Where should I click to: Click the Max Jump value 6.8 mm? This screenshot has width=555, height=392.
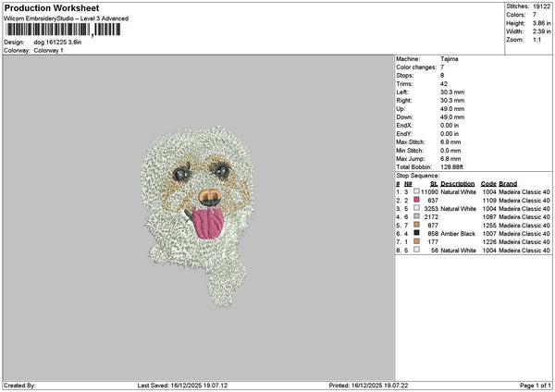pos(450,159)
